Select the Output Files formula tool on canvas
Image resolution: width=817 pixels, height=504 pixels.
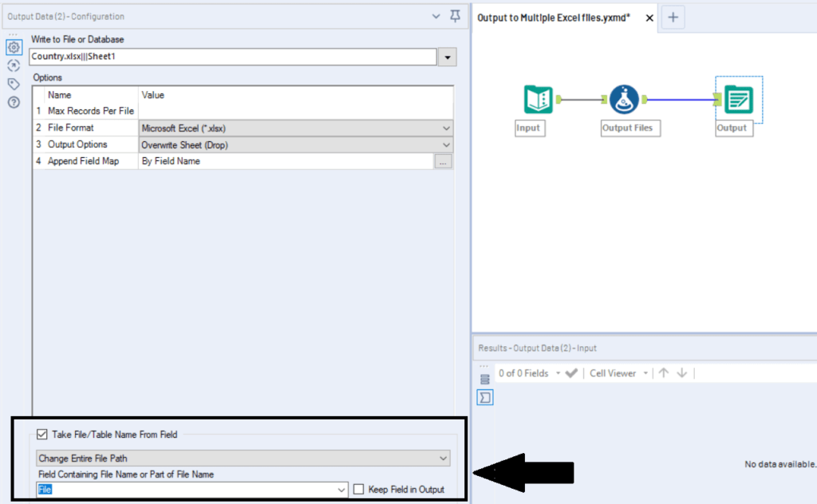(x=623, y=99)
